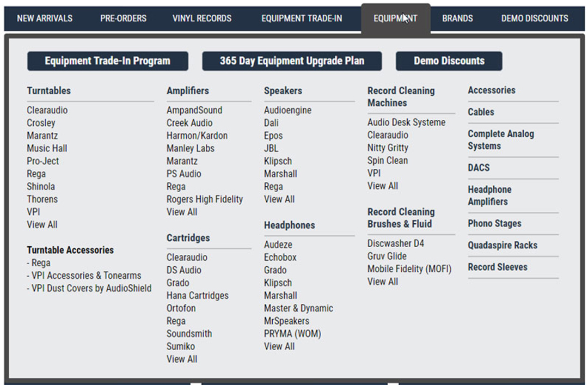Select Marantz under Turntables
The image size is (588, 385).
[42, 136]
